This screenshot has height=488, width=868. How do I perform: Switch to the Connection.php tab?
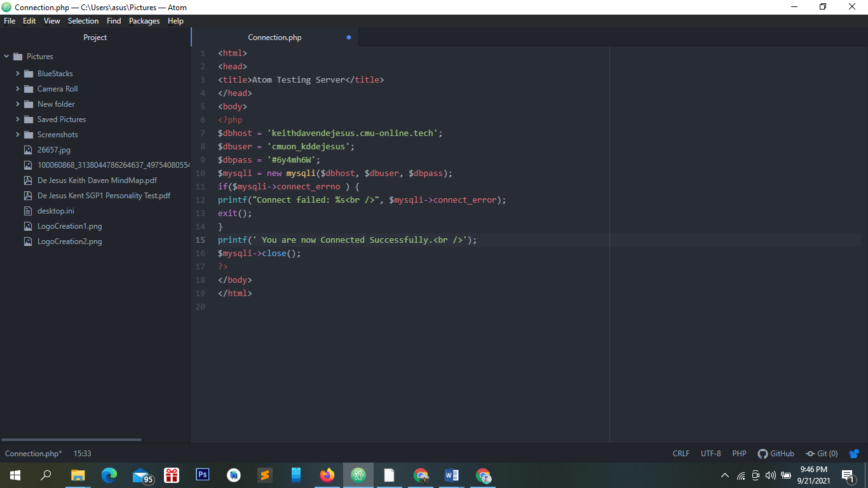click(x=275, y=37)
